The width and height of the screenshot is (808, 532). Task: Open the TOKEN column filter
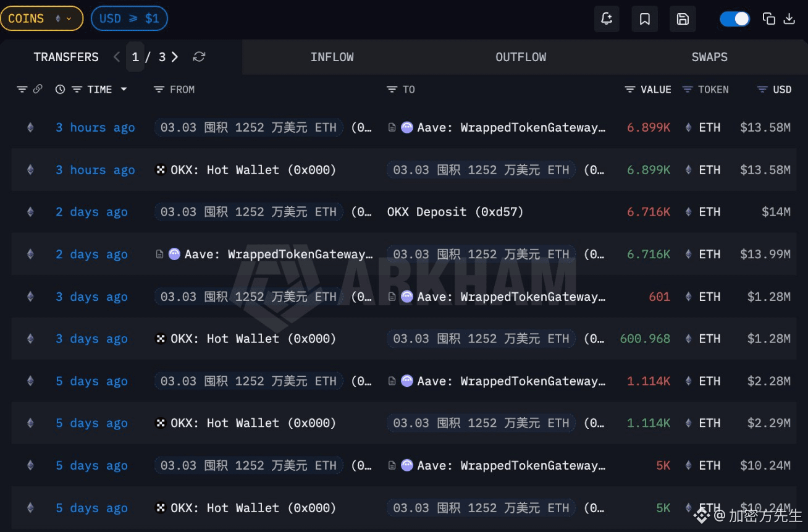(688, 90)
